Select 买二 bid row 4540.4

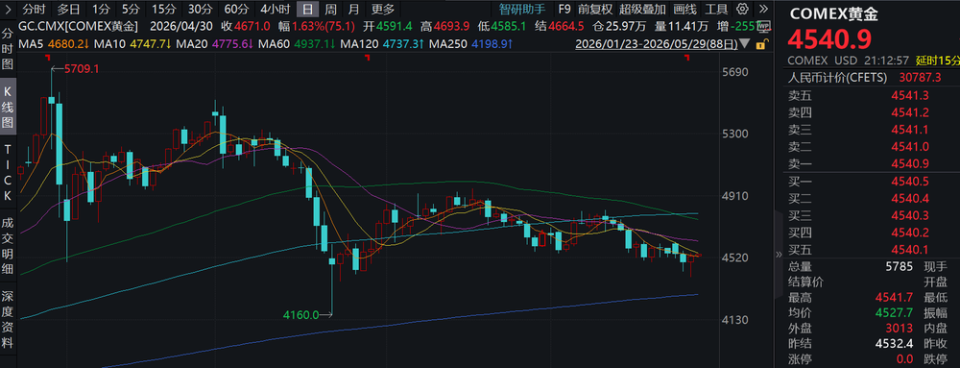point(871,198)
